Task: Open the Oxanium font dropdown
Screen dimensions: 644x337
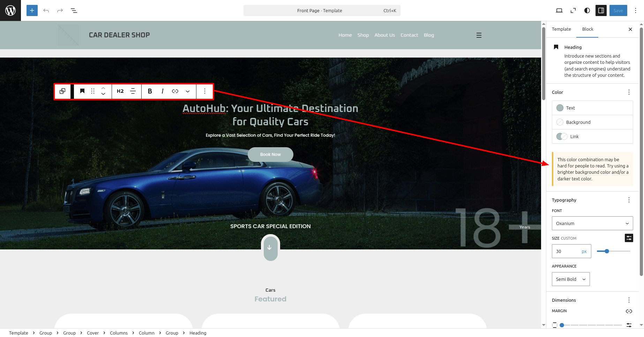Action: [x=592, y=223]
